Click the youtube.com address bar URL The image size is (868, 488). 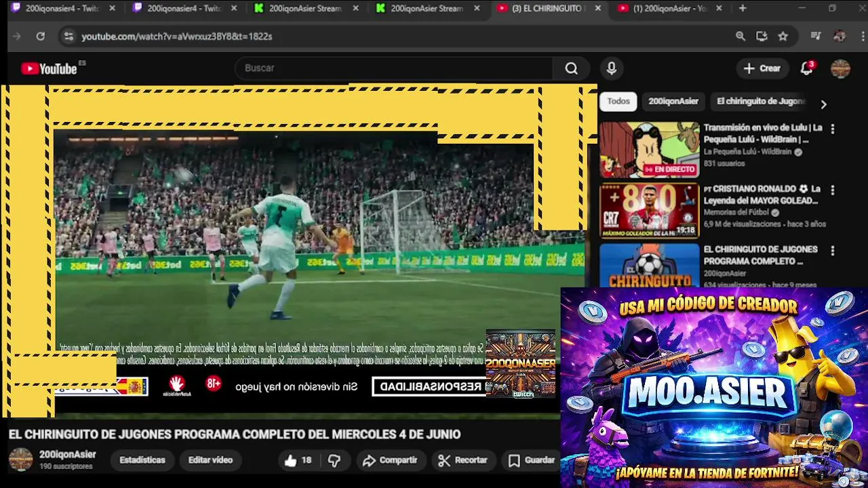tap(177, 37)
